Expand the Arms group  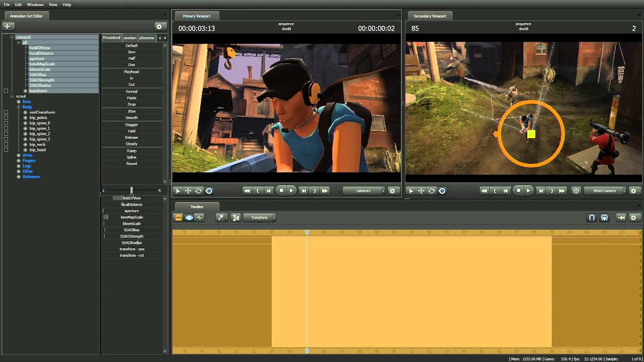click(19, 155)
